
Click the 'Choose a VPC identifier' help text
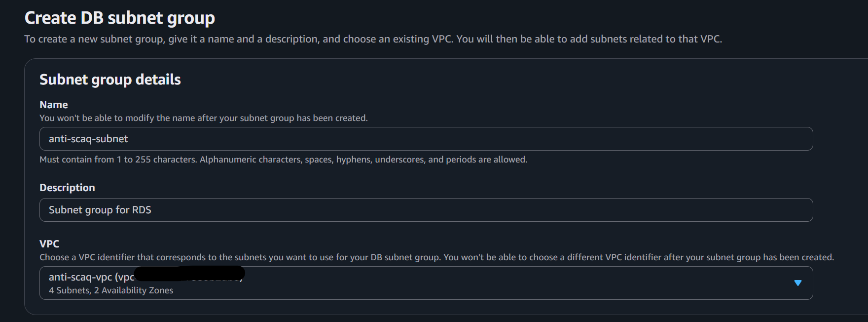coord(436,257)
